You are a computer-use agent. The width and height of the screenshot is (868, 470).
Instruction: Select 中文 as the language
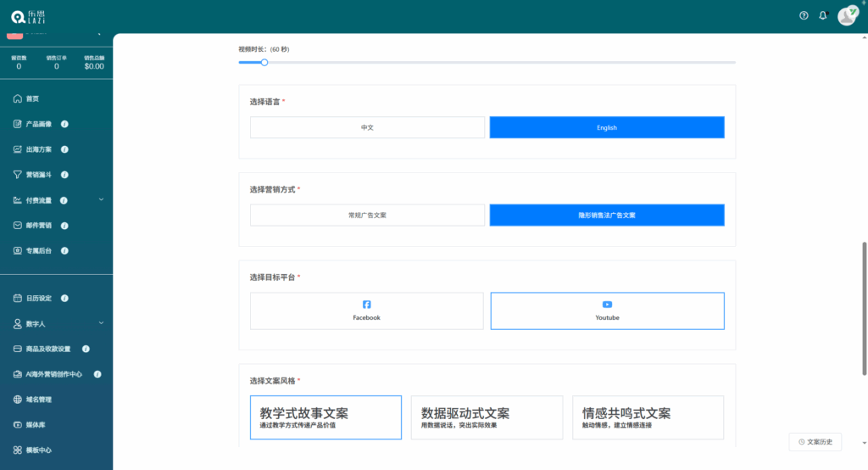coord(367,127)
